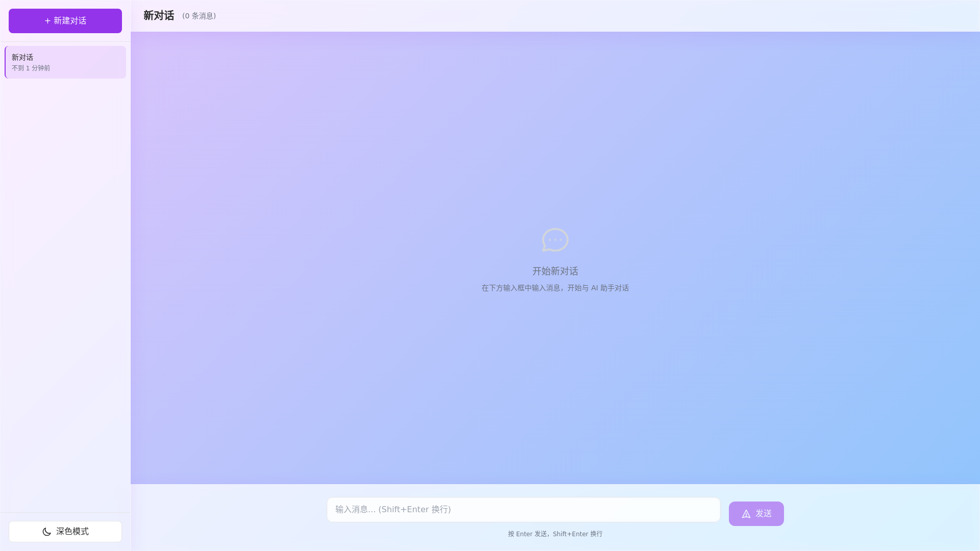The image size is (980, 551).
Task: Click the 开始新对话 heading text
Action: (x=555, y=271)
